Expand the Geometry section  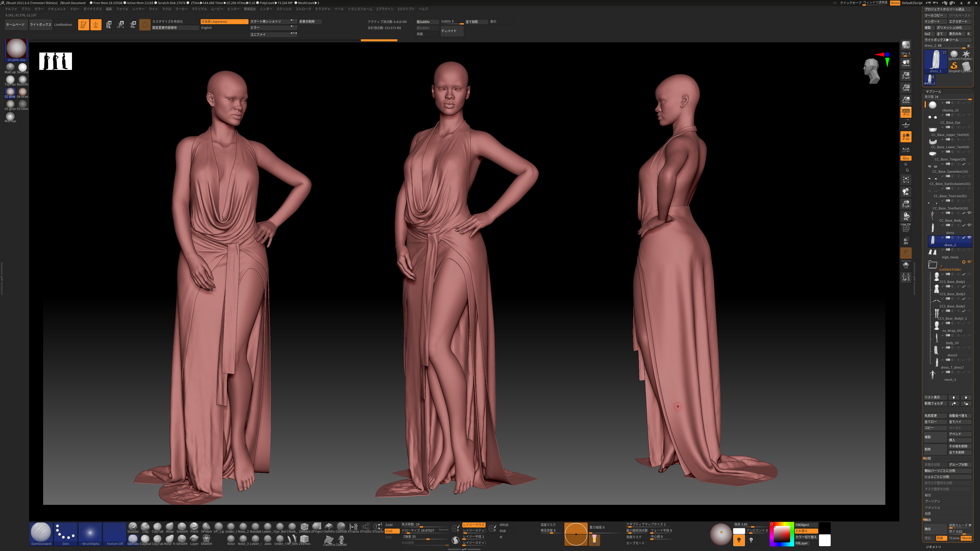933,547
